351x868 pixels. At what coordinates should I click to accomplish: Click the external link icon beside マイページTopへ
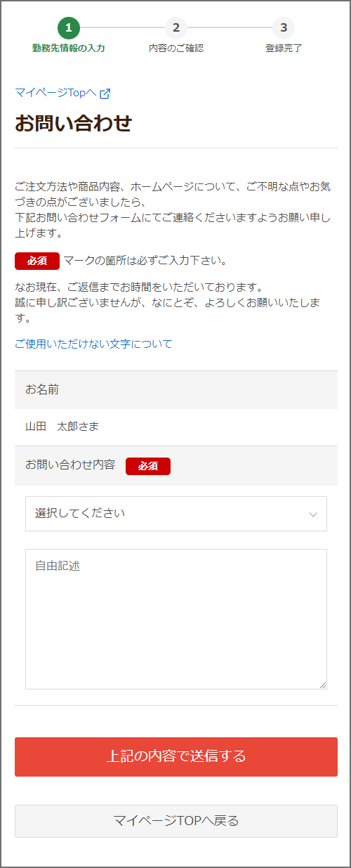point(105,93)
